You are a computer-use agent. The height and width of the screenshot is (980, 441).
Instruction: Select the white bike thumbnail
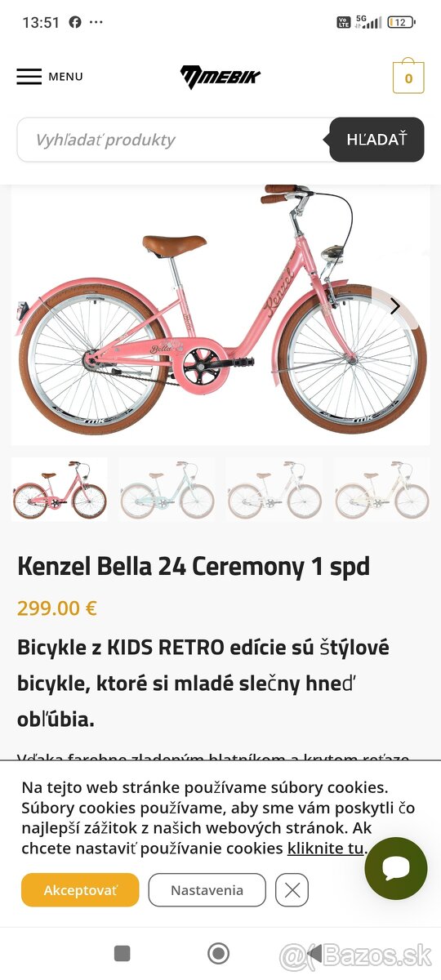[x=274, y=489]
